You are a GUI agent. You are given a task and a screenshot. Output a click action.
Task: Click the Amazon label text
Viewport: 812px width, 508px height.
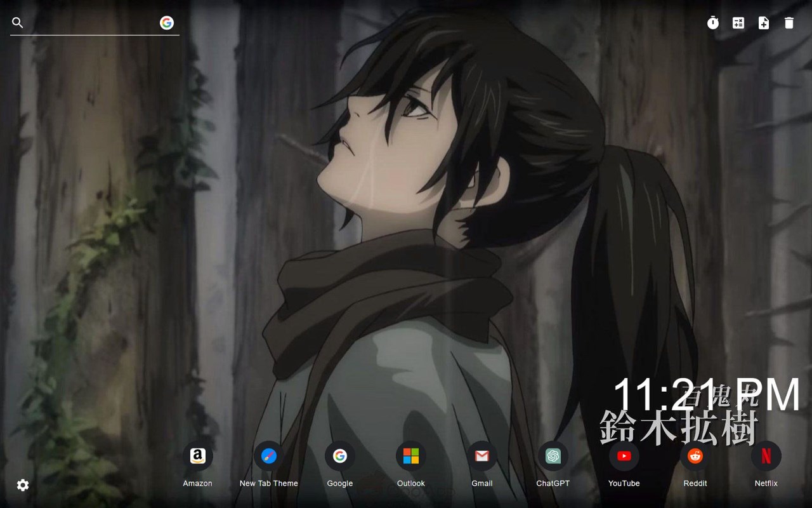click(198, 483)
